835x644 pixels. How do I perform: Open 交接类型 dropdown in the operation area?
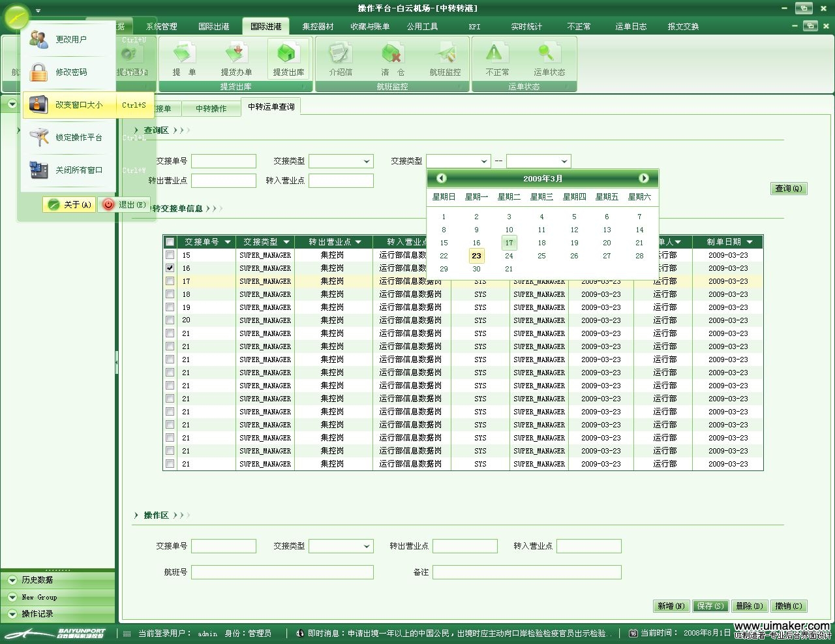(341, 546)
